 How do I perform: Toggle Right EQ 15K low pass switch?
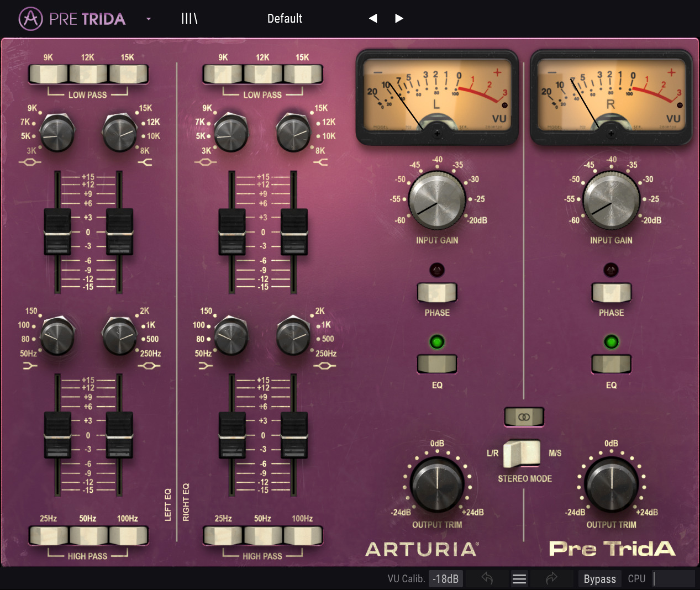[303, 74]
